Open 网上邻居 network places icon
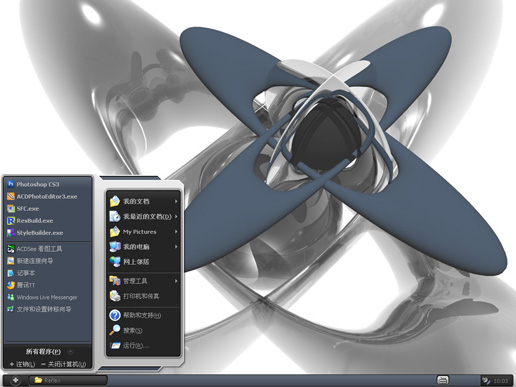The image size is (516, 387). coord(115,262)
